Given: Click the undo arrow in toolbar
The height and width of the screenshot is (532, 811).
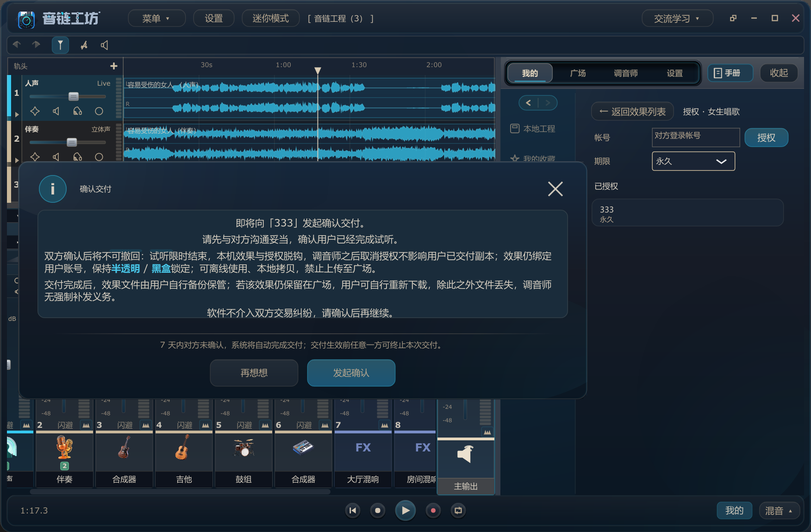Looking at the screenshot, I should 17,44.
